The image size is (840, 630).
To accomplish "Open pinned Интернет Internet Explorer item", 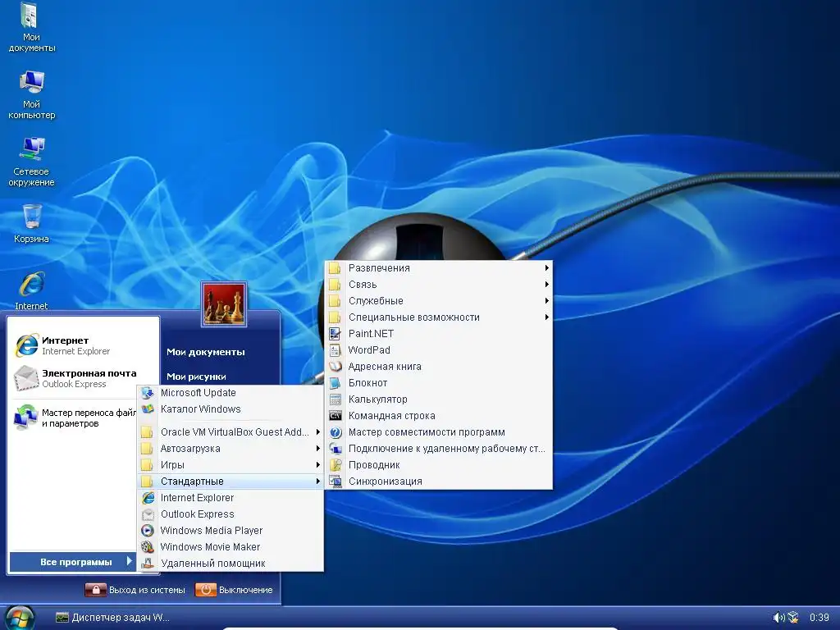I will click(x=84, y=345).
